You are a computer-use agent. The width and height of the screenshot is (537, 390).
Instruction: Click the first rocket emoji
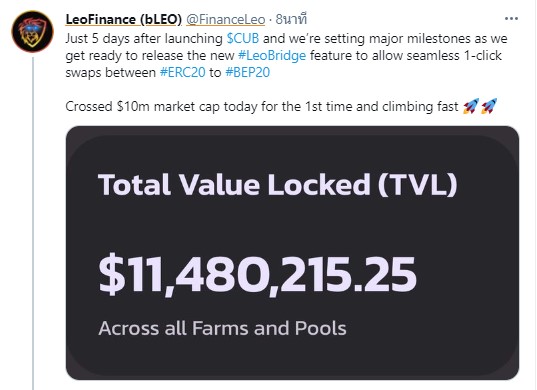coord(471,106)
